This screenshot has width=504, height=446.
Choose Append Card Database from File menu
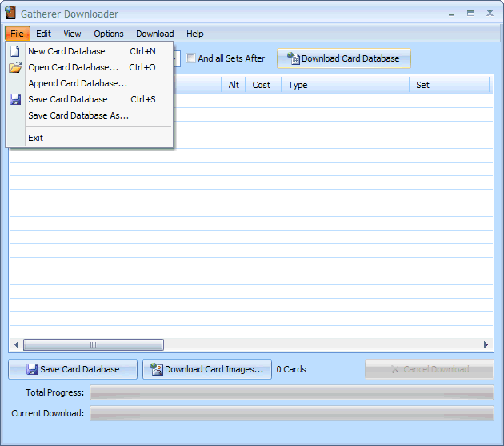(x=78, y=83)
